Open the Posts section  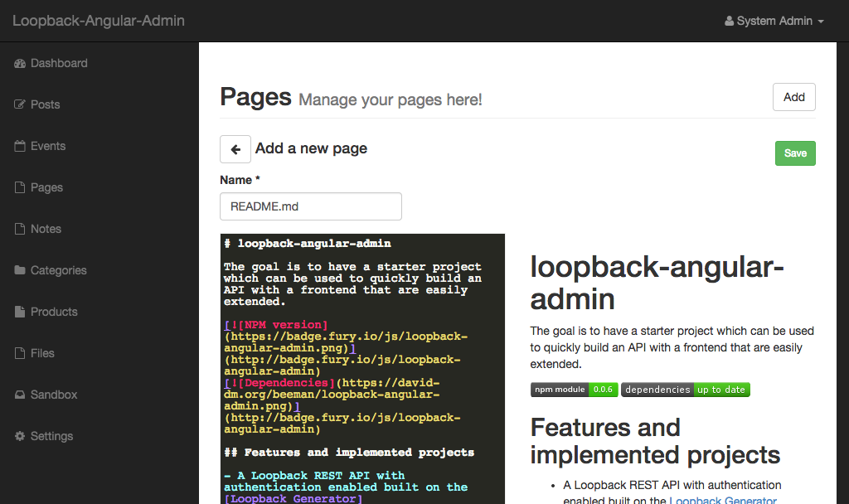pos(45,104)
